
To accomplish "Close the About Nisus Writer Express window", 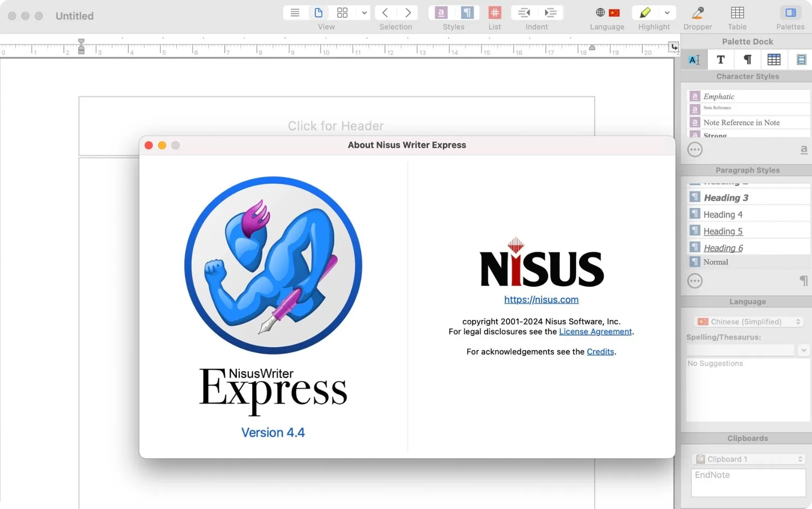I will pos(148,145).
